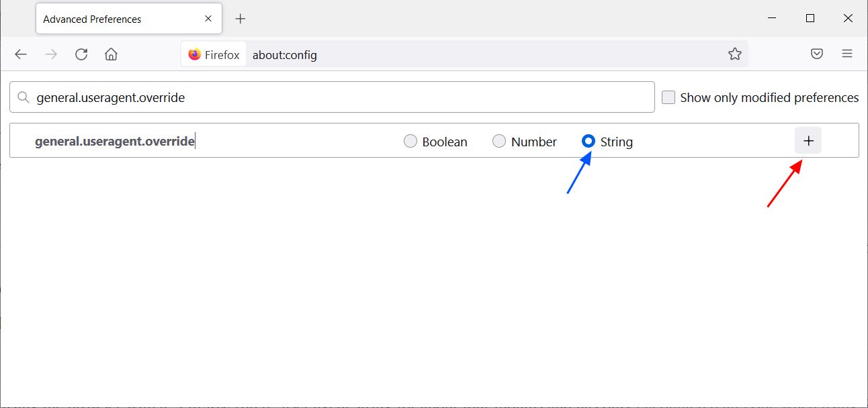Click the forward navigation arrow

click(x=51, y=54)
